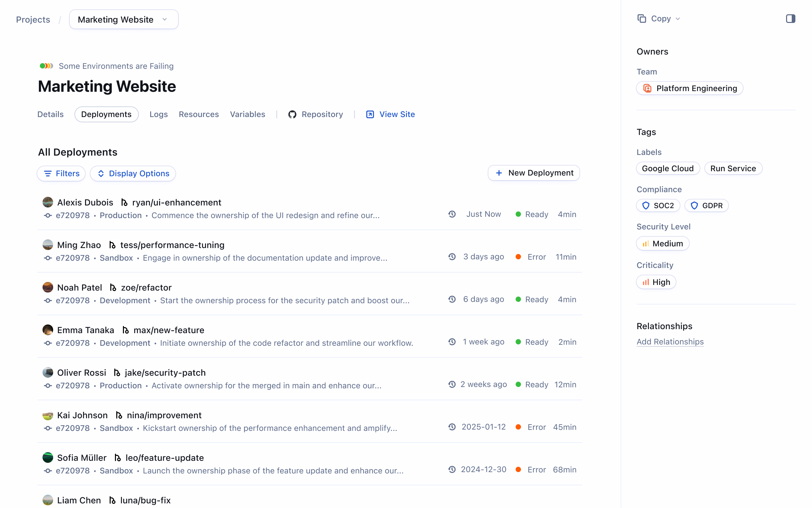This screenshot has height=508, width=812.
Task: Switch to the Details tab
Action: click(51, 114)
